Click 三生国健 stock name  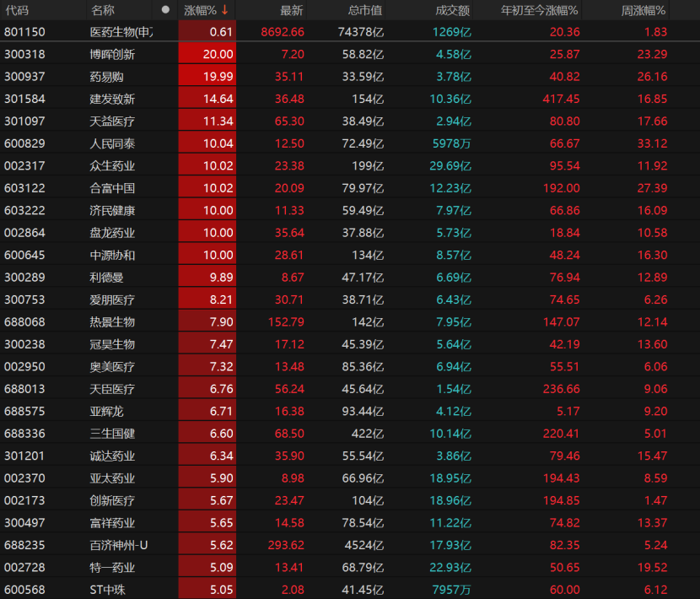coord(112,434)
